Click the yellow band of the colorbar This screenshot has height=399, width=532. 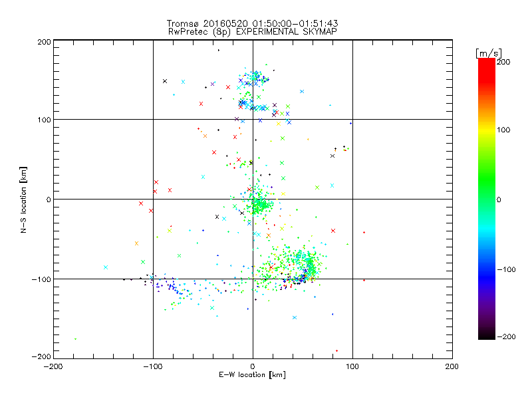pyautogui.click(x=487, y=130)
